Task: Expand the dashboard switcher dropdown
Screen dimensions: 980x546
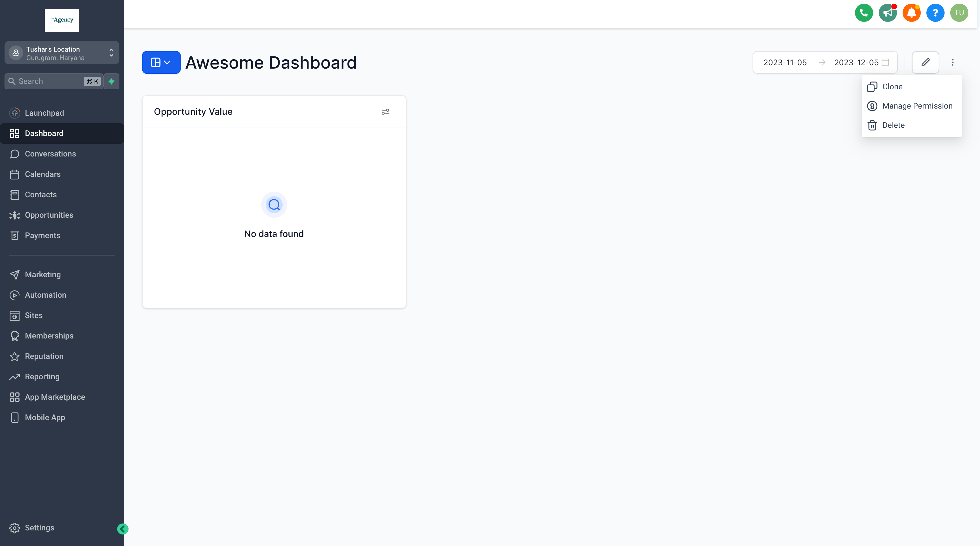Action: [x=161, y=62]
